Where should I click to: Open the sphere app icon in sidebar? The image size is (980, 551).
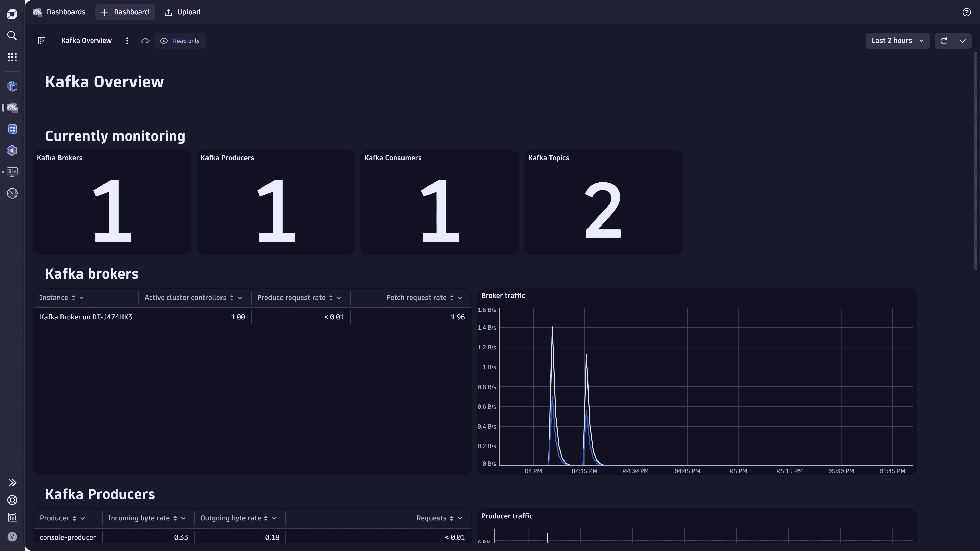pyautogui.click(x=12, y=150)
